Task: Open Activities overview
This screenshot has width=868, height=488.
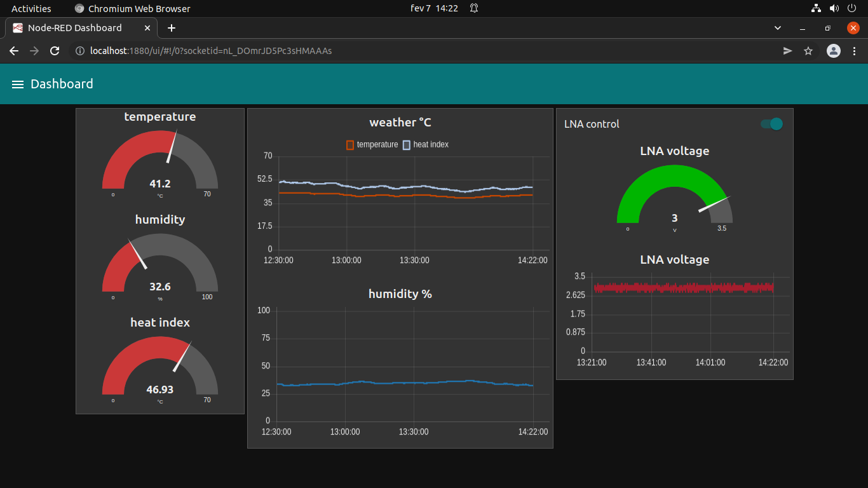Action: 31,8
